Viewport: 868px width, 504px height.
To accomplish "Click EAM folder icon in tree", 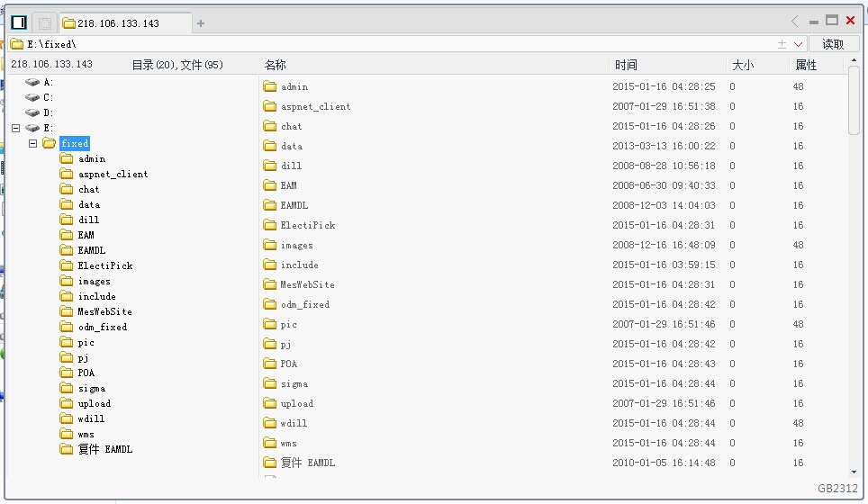I will click(67, 235).
